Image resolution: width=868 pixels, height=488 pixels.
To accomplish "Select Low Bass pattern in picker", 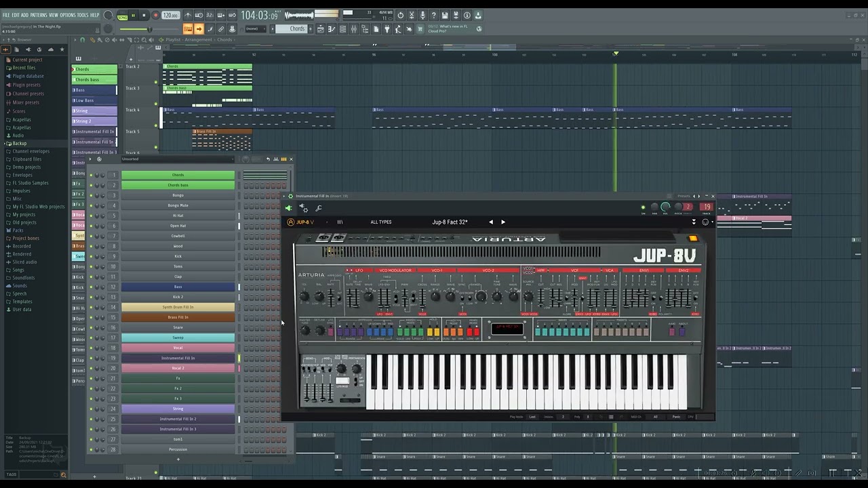I will (x=94, y=100).
